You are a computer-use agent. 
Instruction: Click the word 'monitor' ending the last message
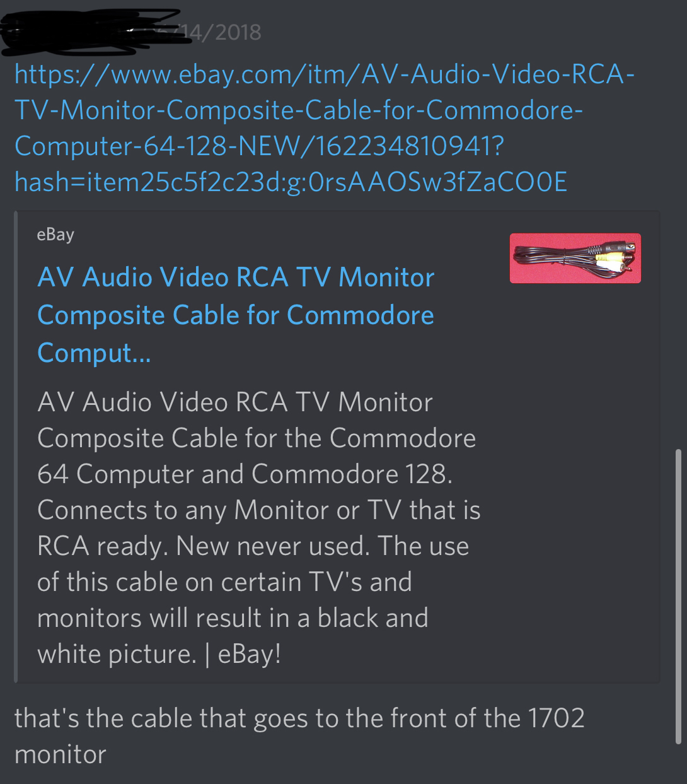tap(61, 754)
